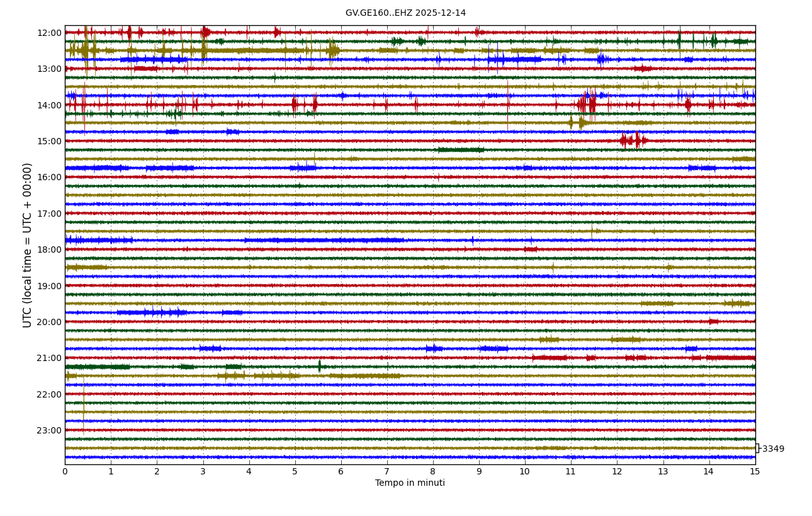Screen dimensions: 812x516
Task: Click the 12 minute tick label
Action: click(616, 471)
